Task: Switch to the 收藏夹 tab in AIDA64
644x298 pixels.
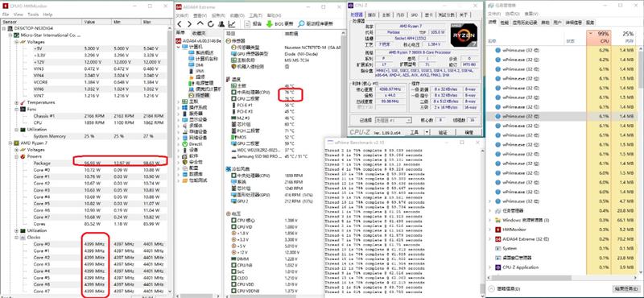Action: point(199,33)
